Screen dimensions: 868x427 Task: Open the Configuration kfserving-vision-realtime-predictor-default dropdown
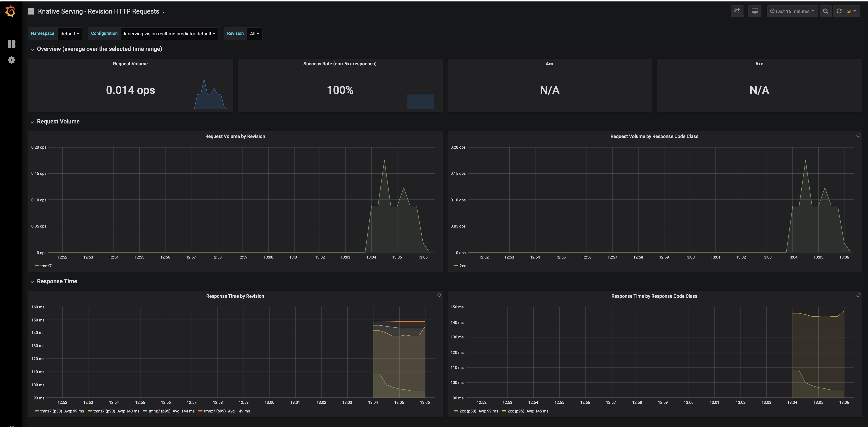point(169,33)
